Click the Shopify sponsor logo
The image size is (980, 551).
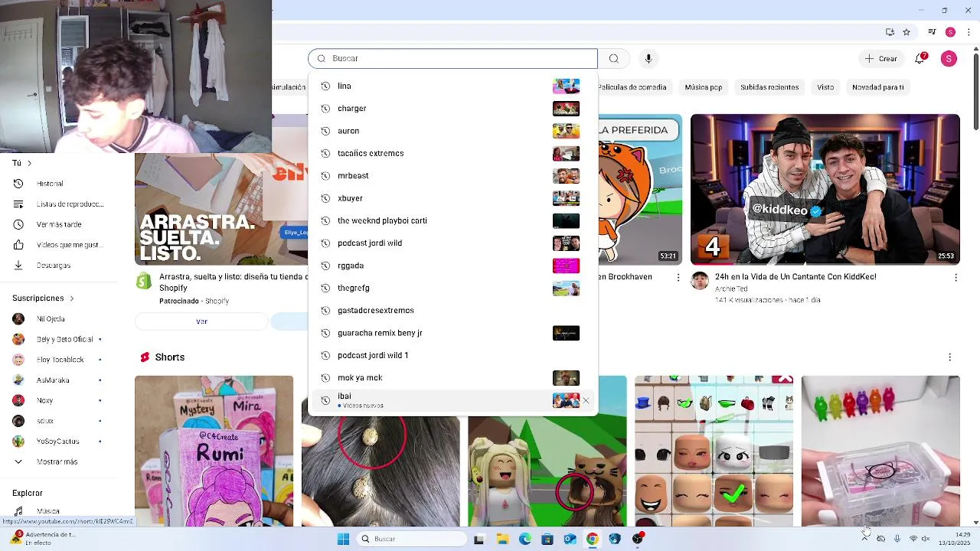tap(144, 281)
